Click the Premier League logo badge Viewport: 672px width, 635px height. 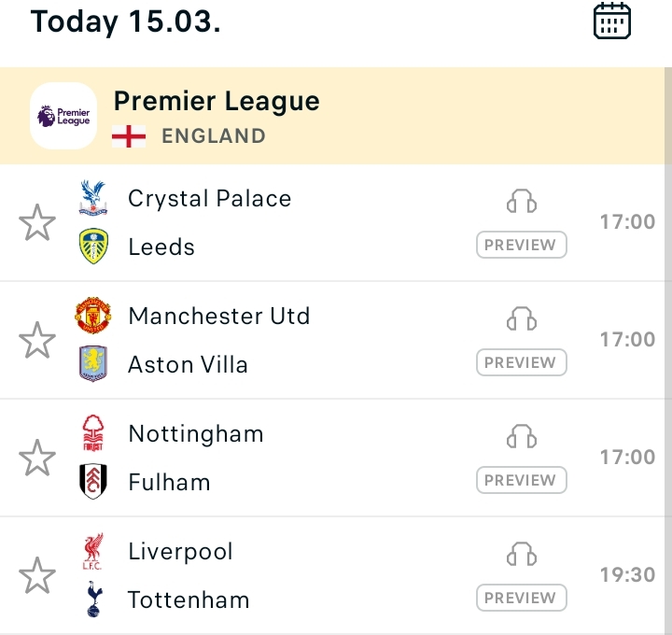(63, 116)
